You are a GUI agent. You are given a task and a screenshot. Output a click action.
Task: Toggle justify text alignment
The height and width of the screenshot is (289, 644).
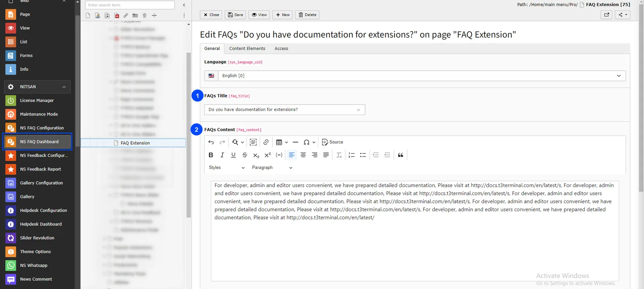(x=326, y=155)
